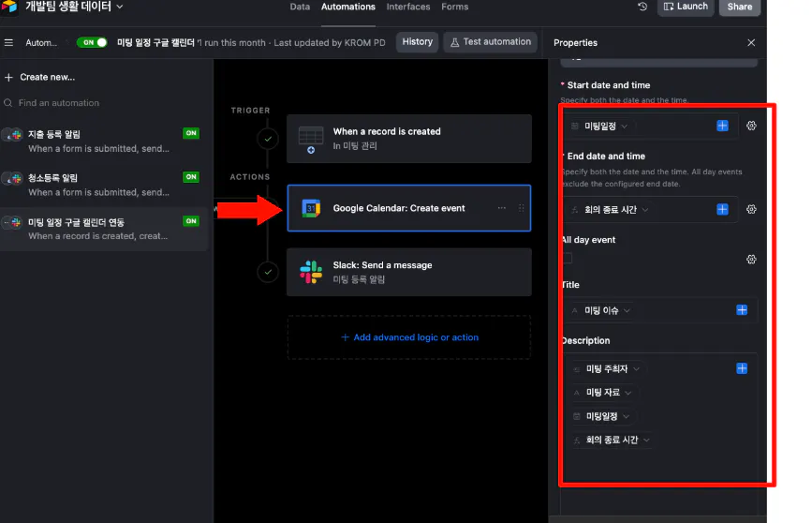Click the table trigger icon on record created
The height and width of the screenshot is (523, 812).
point(311,140)
